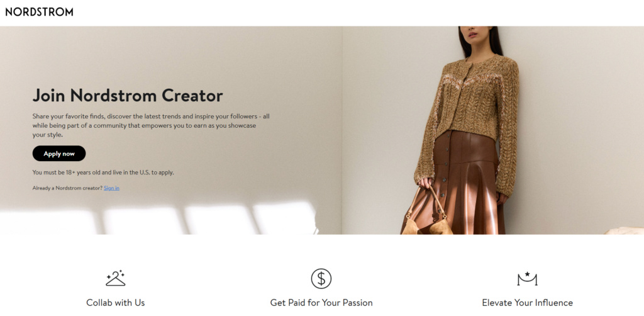Click the Share your favorite finds paragraph
Viewport: 644px width, 316px height.
(151, 125)
